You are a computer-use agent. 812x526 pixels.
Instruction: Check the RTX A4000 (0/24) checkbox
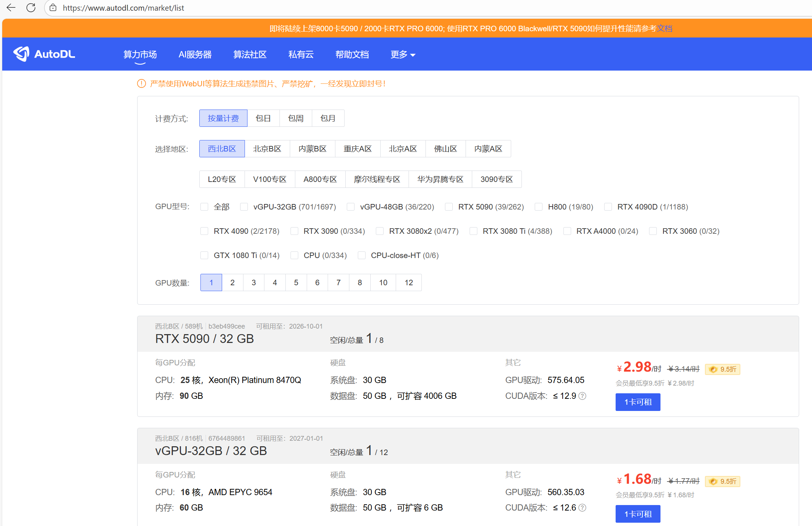pyautogui.click(x=567, y=231)
